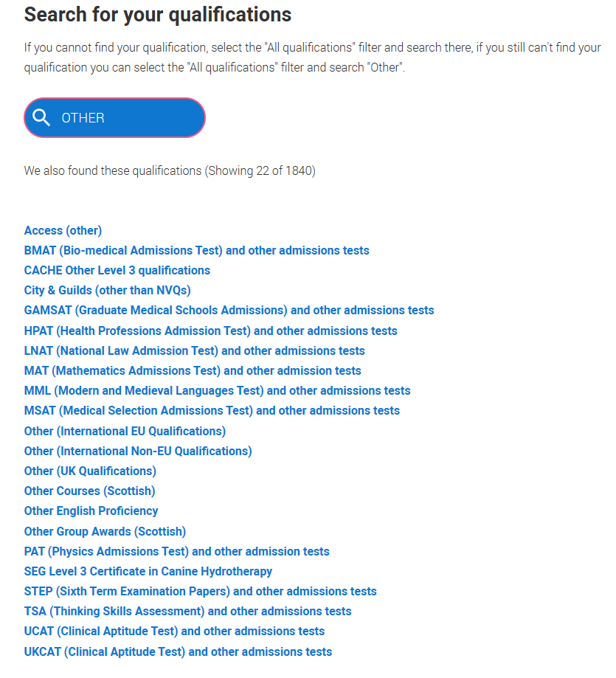Open Other (International EU Qualifications)

click(x=125, y=431)
